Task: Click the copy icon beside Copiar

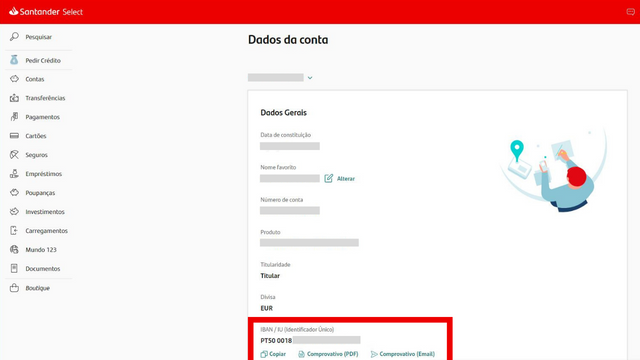Action: [264, 354]
